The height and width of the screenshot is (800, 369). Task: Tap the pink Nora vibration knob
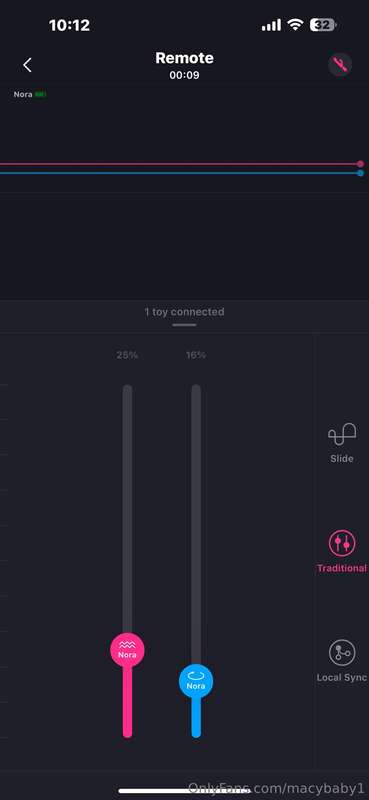coord(128,650)
